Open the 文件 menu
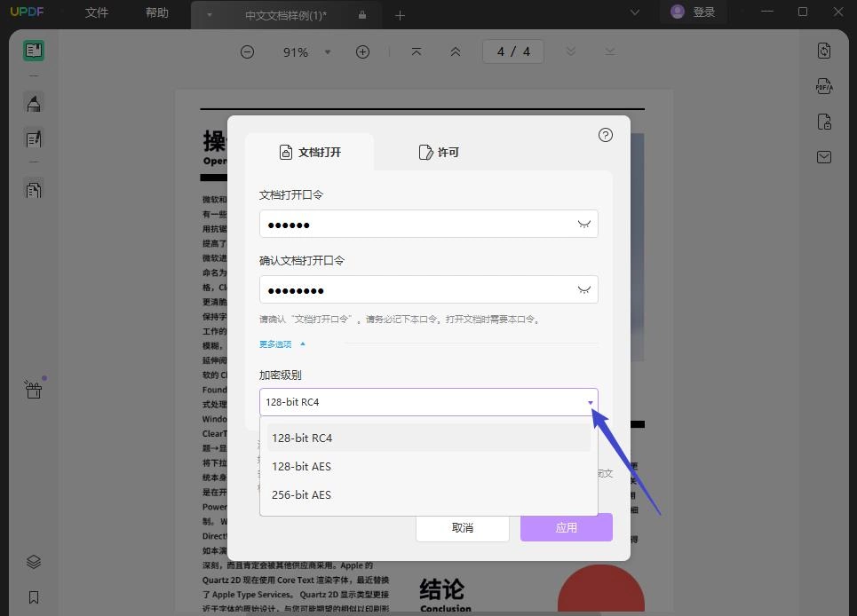This screenshot has height=616, width=857. pos(97,12)
